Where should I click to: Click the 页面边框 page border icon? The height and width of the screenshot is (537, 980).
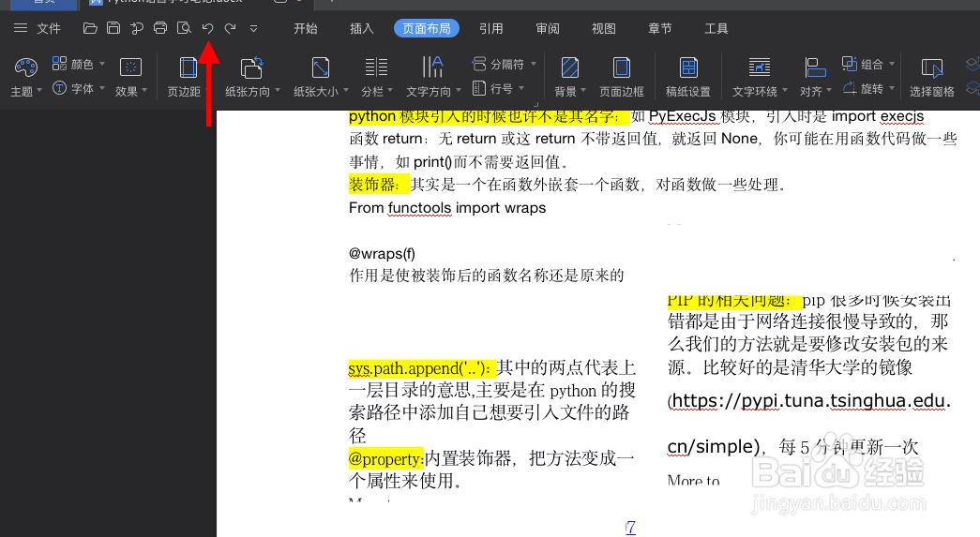pos(622,67)
